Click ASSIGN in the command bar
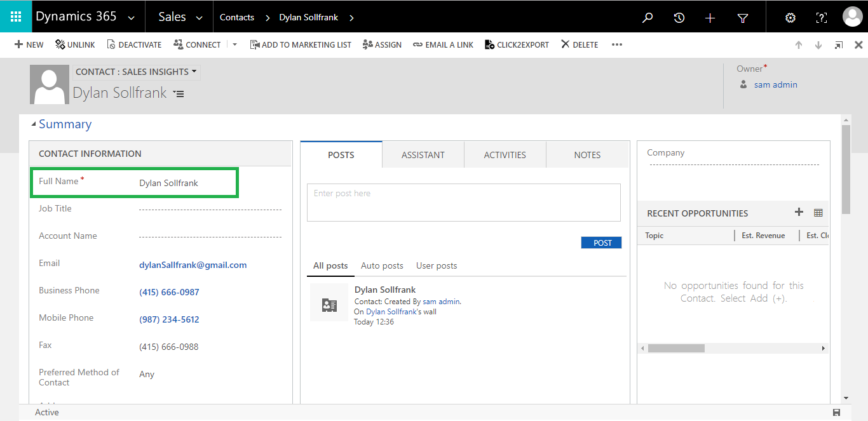 tap(382, 44)
